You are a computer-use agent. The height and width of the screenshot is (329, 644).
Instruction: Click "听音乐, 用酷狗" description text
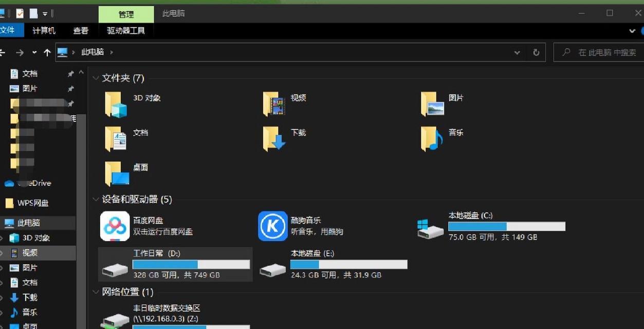(x=317, y=232)
